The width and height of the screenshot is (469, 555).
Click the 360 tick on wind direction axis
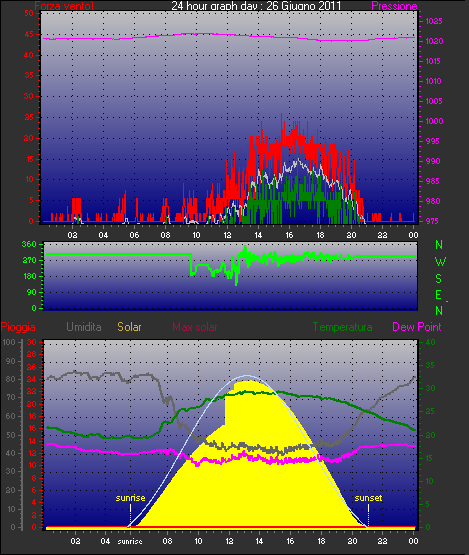click(x=29, y=244)
